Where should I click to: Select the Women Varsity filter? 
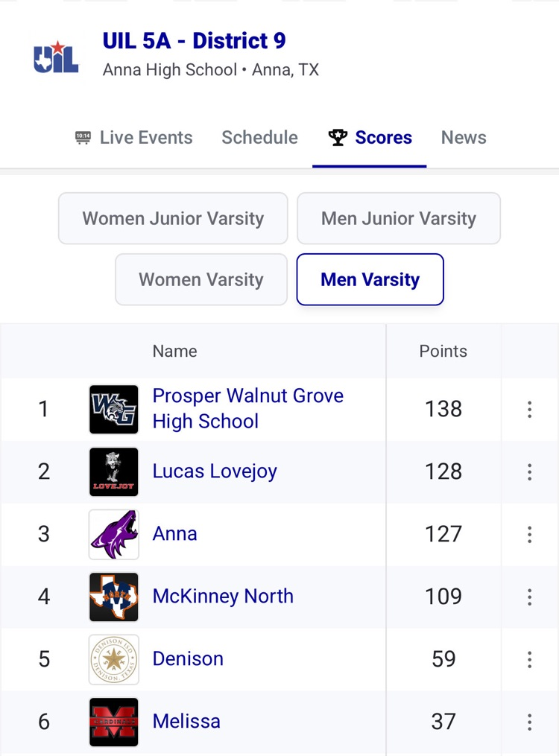[201, 279]
